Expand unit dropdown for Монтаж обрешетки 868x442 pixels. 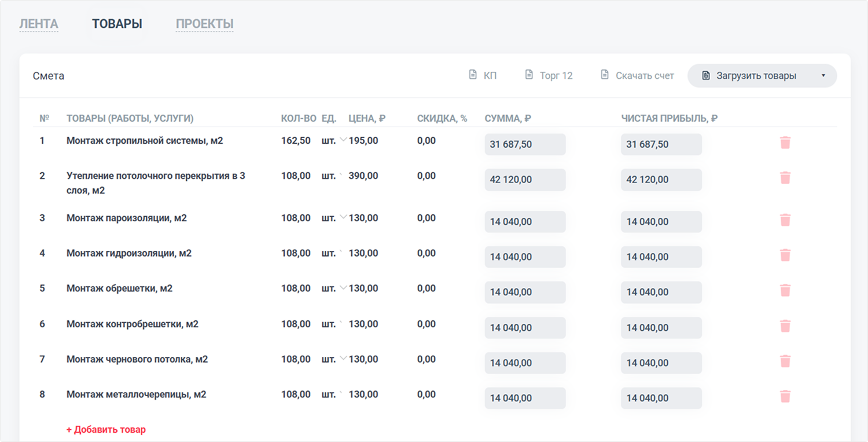(x=343, y=288)
